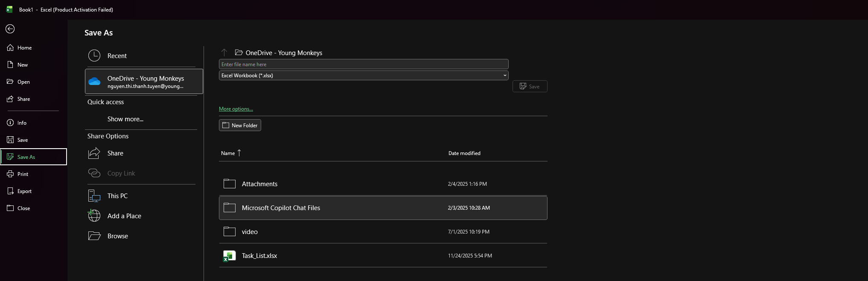Expand Show more under Quick access
This screenshot has width=868, height=281.
125,119
